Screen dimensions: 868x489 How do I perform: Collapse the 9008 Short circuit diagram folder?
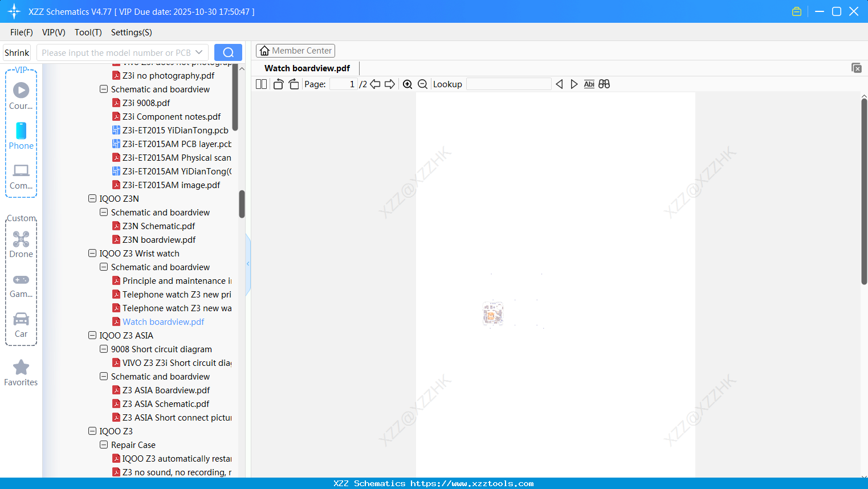tap(104, 349)
